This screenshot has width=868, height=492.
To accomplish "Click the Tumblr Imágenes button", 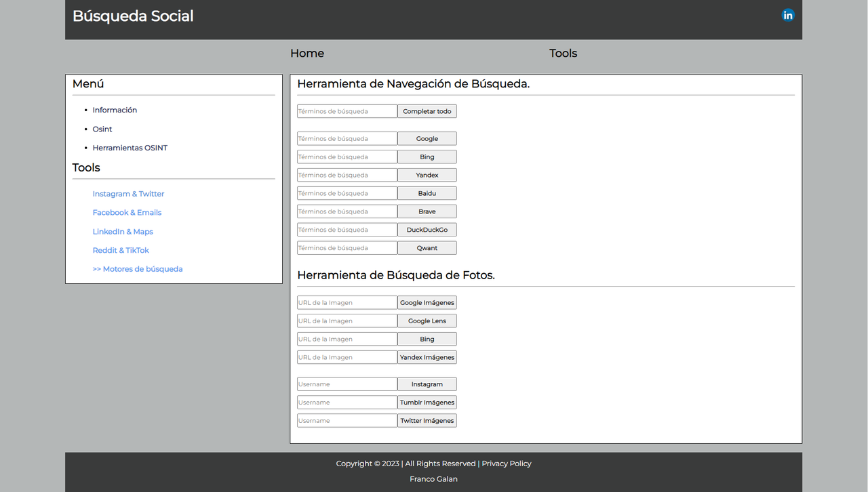I will 427,403.
